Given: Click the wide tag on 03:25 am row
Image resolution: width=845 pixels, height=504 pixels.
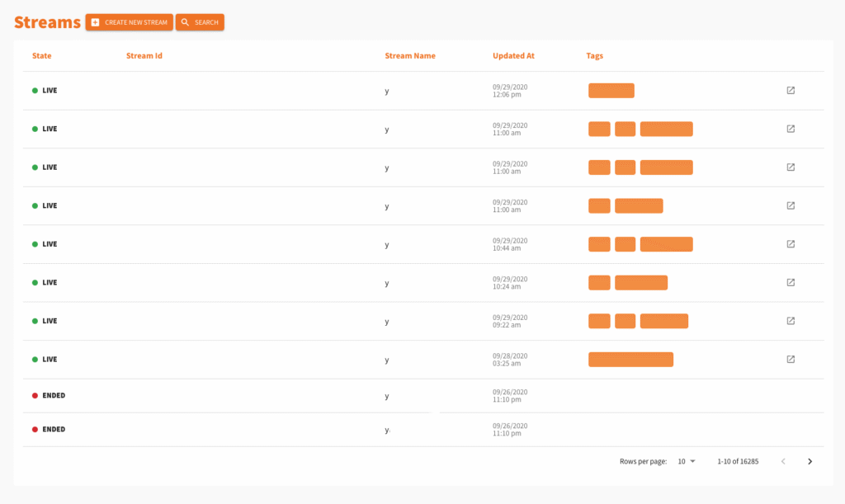Looking at the screenshot, I should 630,360.
